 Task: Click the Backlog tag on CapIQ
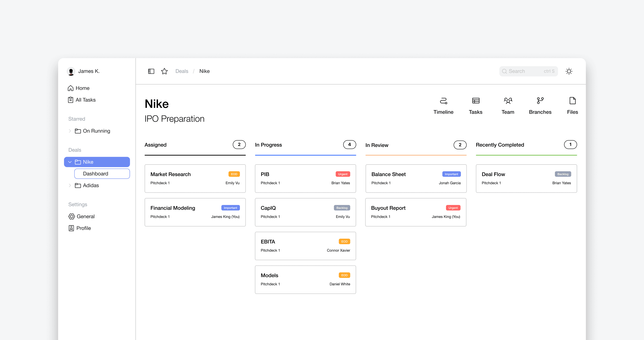point(342,208)
